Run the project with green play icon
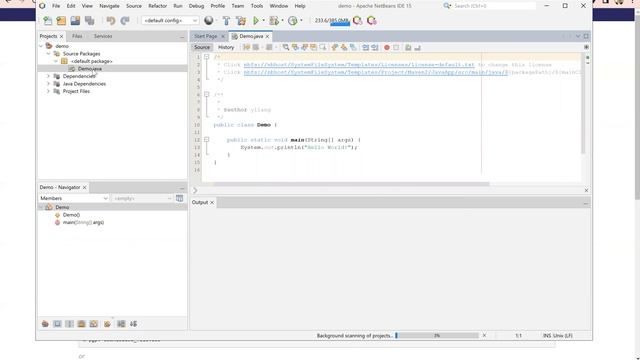Viewport: 640px width, 360px height. tap(256, 20)
